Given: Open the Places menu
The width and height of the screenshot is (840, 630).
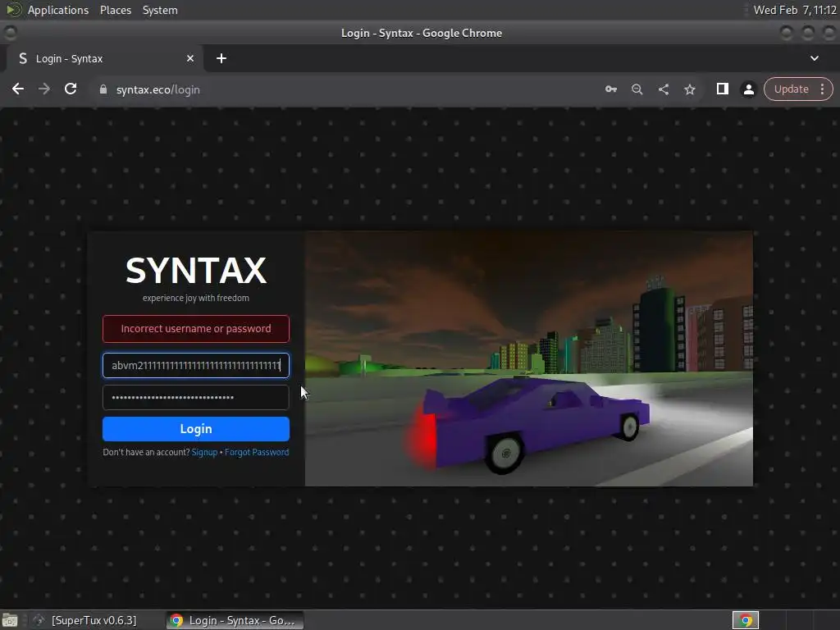Looking at the screenshot, I should (x=116, y=10).
